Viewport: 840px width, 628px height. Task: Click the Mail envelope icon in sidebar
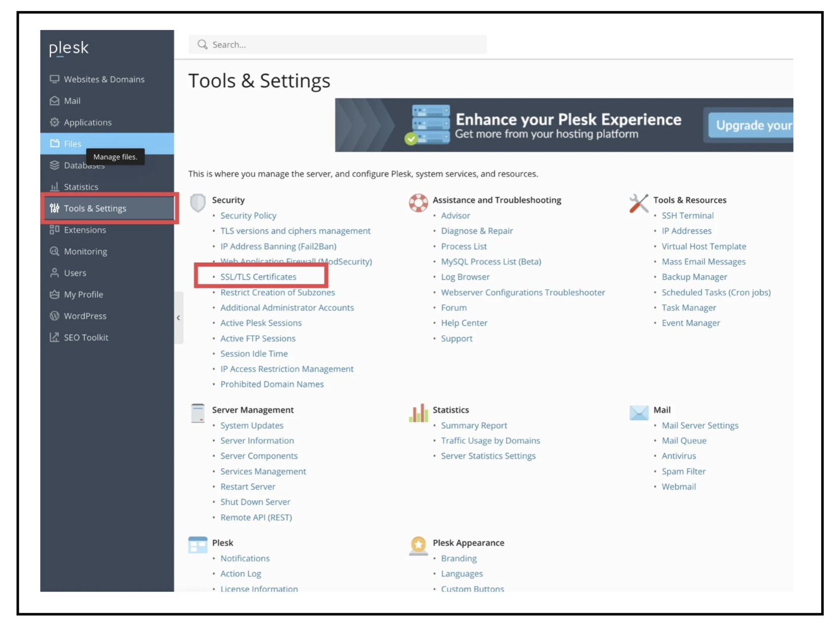55,101
